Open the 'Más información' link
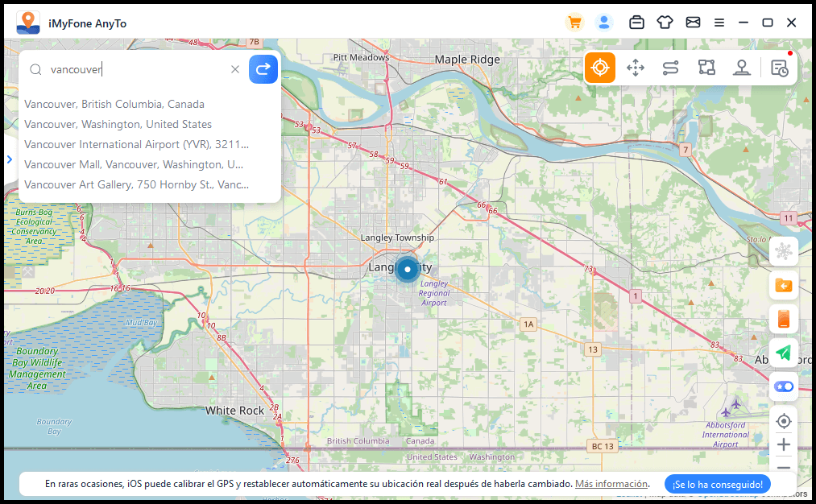Screen dimensions: 816x504 611,484
